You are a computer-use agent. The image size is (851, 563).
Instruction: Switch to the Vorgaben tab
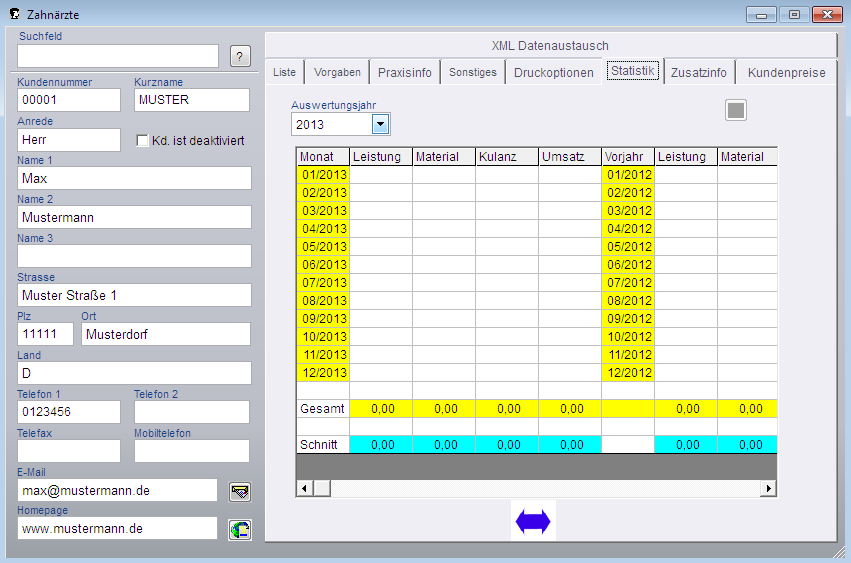pyautogui.click(x=337, y=72)
